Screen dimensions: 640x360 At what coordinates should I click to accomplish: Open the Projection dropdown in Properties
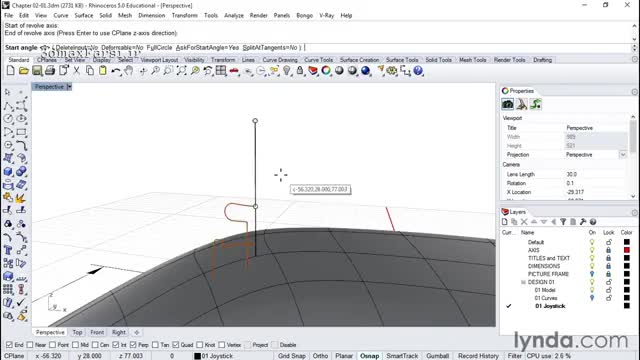[x=623, y=155]
